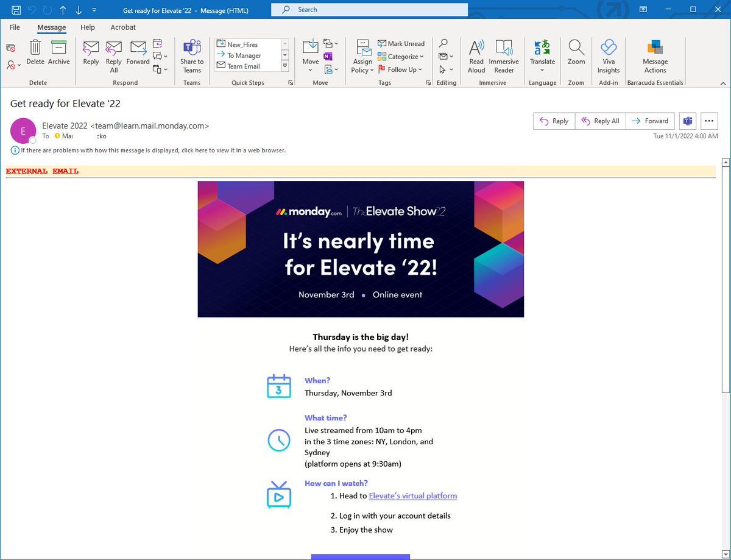Go to previous item with up arrow
The height and width of the screenshot is (560, 731).
tap(63, 10)
